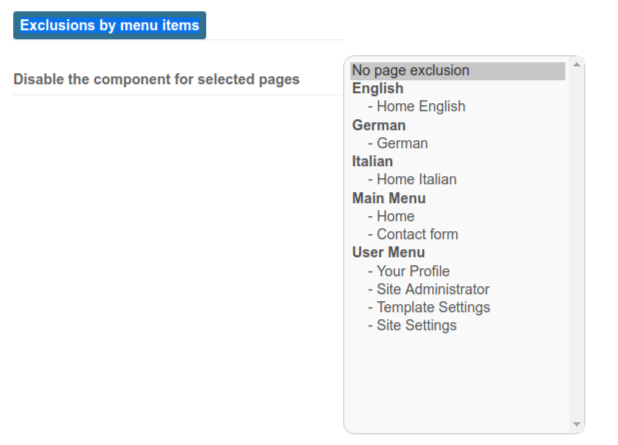618x445 pixels.
Task: Select the 'Template Settings' entry
Action: coord(457,307)
